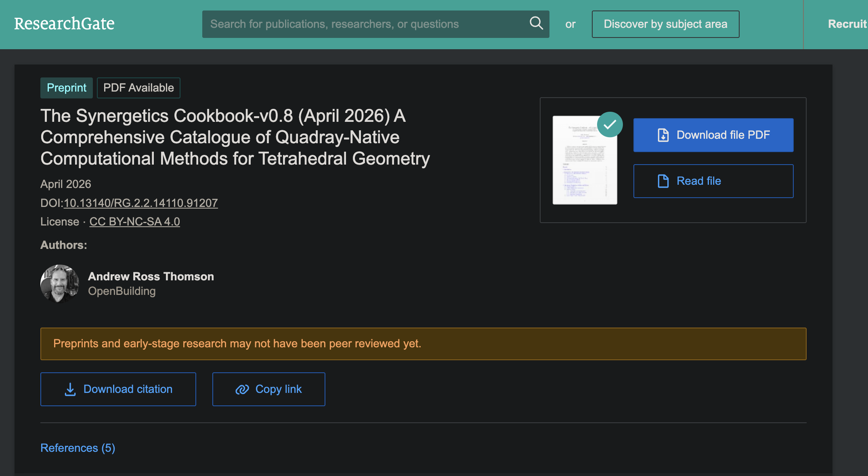Open the CC BY-NC-SA 4.0 license link
This screenshot has width=868, height=476.
coord(134,222)
